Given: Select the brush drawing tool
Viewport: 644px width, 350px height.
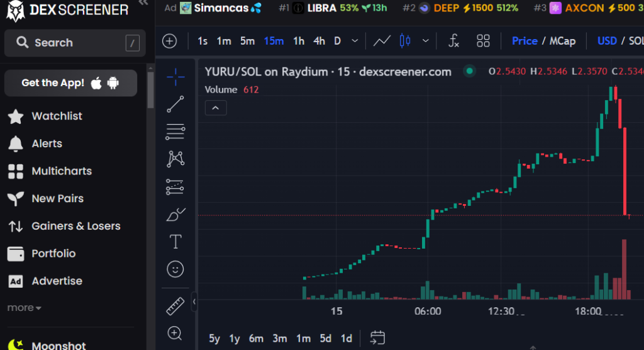Looking at the screenshot, I should [175, 214].
